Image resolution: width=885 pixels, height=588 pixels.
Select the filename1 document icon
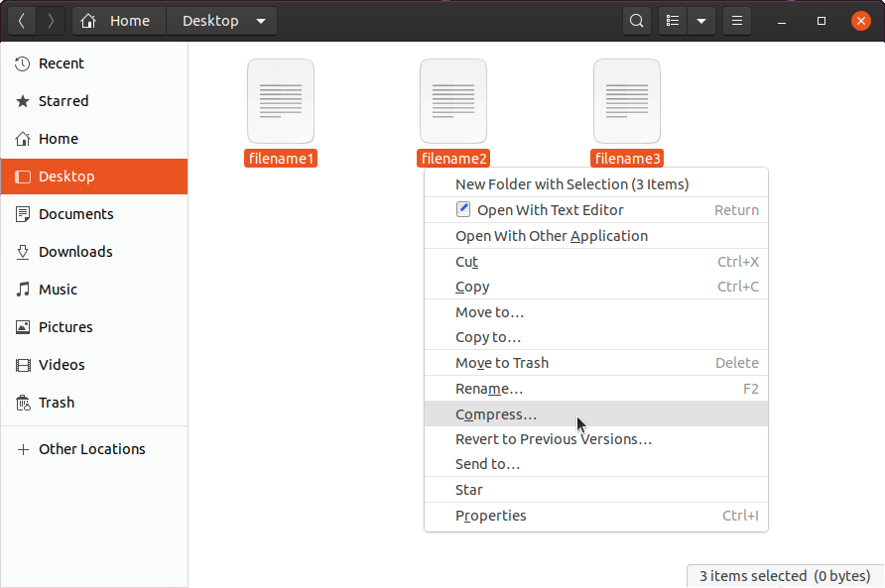click(x=280, y=101)
